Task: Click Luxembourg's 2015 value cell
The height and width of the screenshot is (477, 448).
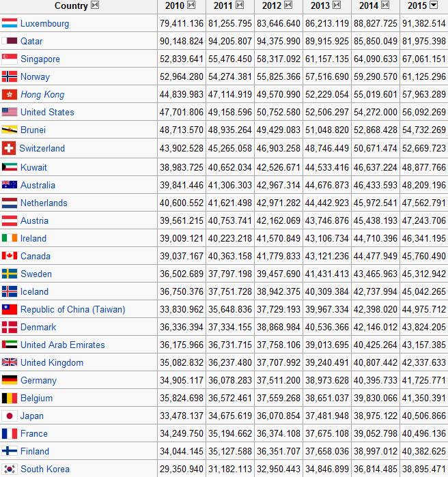Action: coord(424,23)
